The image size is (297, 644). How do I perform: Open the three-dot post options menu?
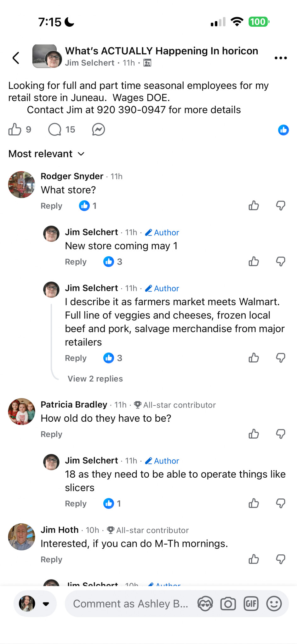click(x=280, y=58)
